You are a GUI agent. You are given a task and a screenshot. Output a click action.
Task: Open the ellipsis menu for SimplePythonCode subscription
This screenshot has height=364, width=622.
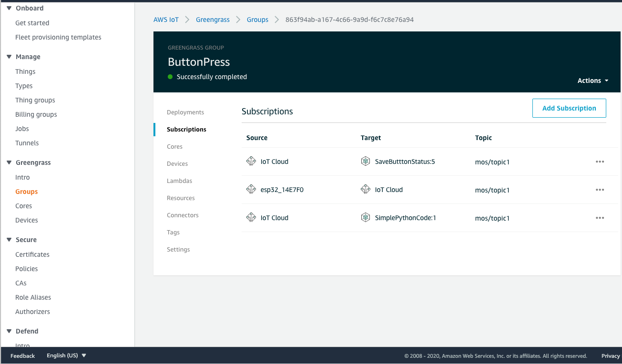(600, 218)
